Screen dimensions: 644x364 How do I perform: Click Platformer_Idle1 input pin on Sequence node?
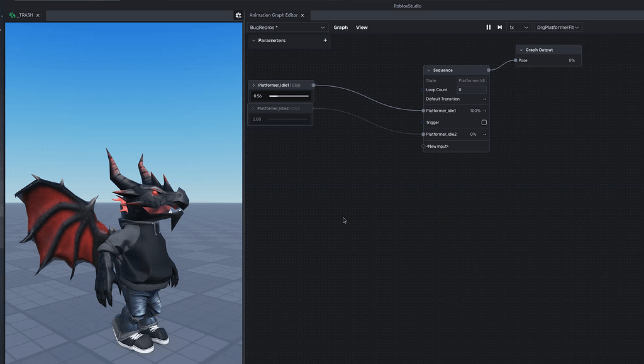click(423, 111)
